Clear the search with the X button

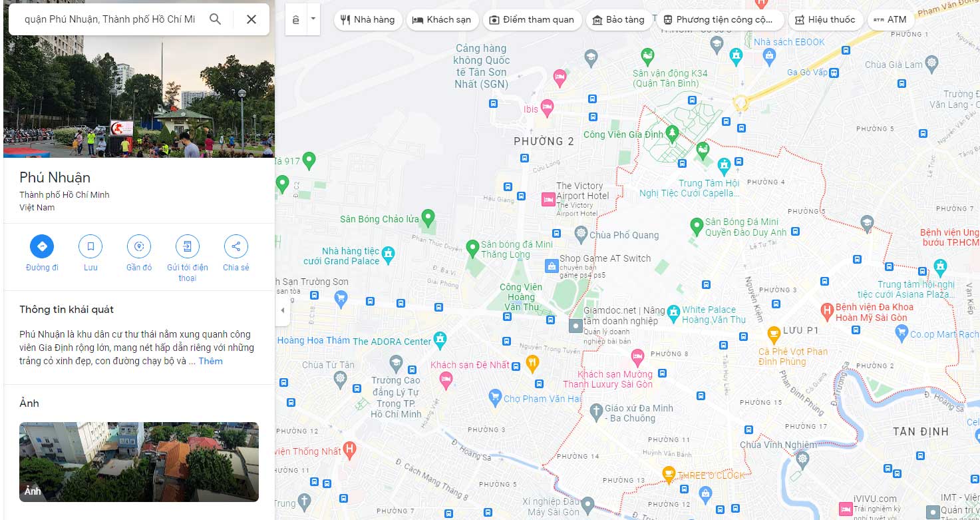pos(251,20)
